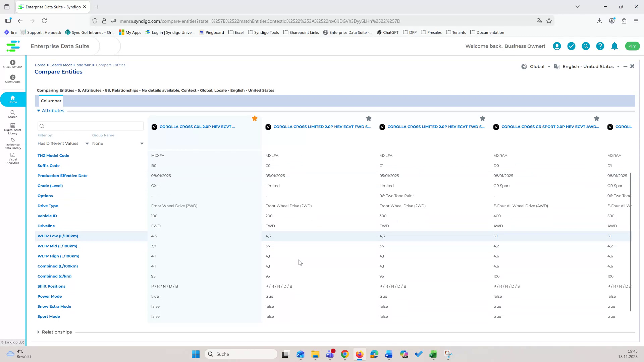Unfavorite the COROLLA CROSS GXL column star
Screen dimensions: 644x362
tap(255, 118)
